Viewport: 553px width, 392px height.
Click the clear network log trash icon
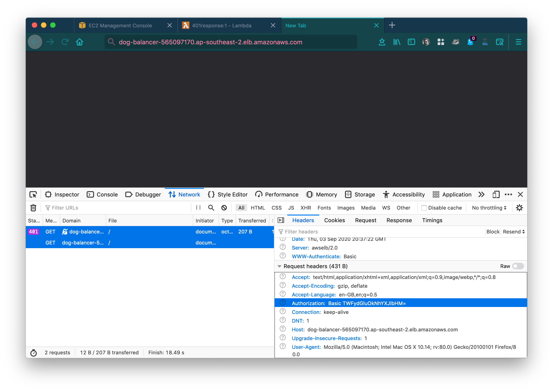[33, 208]
